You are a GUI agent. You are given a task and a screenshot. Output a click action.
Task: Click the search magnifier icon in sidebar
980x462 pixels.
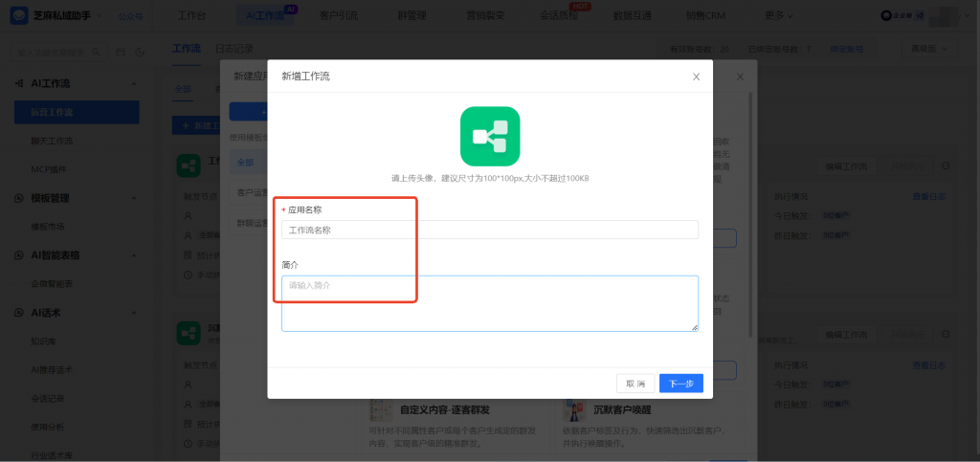[97, 53]
